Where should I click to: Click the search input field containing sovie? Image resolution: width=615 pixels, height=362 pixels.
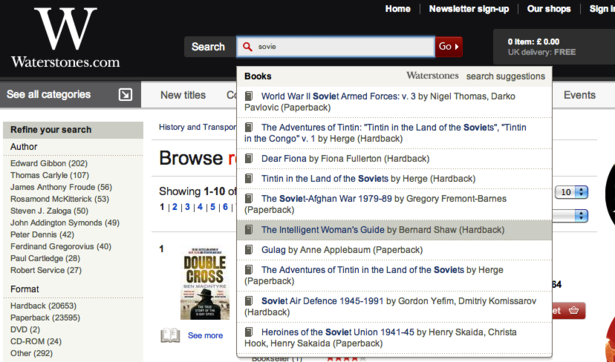(x=336, y=47)
